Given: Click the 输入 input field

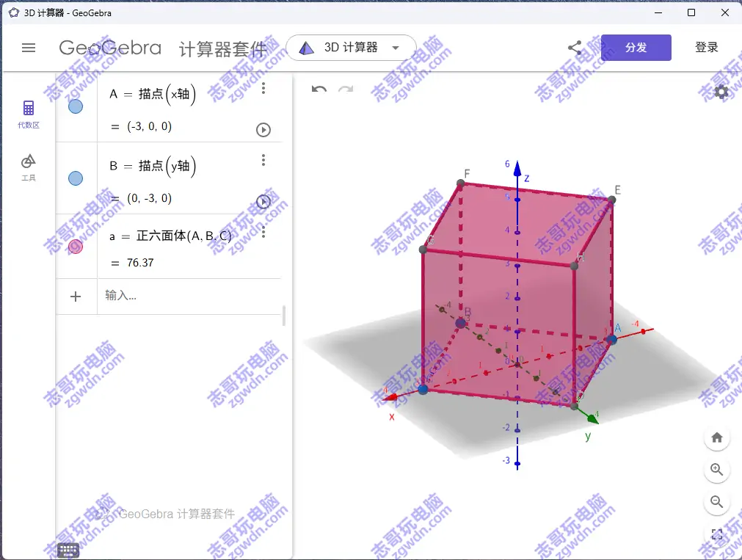Looking at the screenshot, I should 183,297.
